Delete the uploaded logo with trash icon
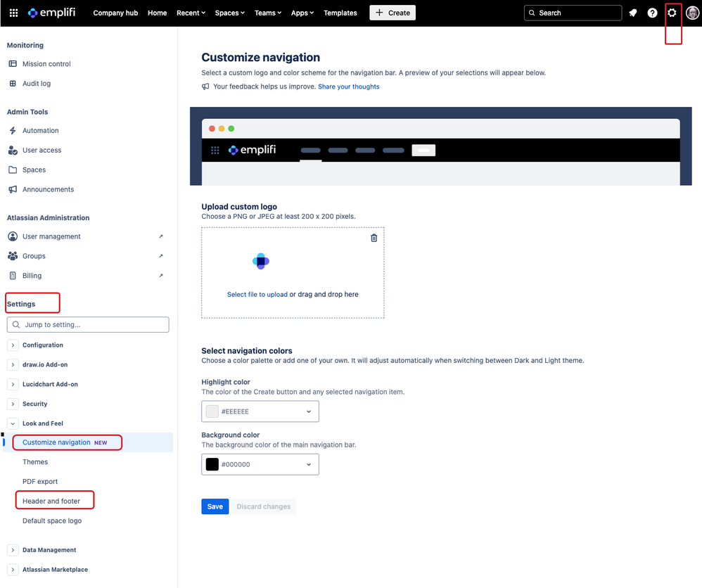 pos(374,238)
